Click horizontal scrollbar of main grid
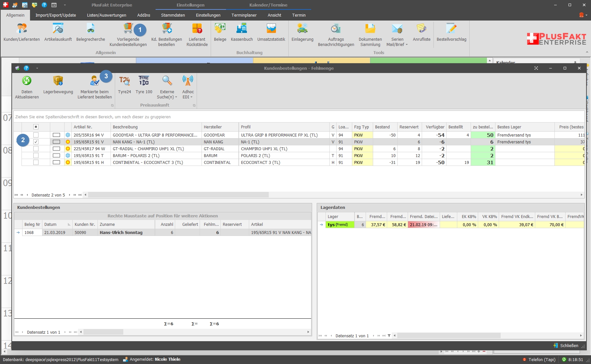 click(178, 195)
